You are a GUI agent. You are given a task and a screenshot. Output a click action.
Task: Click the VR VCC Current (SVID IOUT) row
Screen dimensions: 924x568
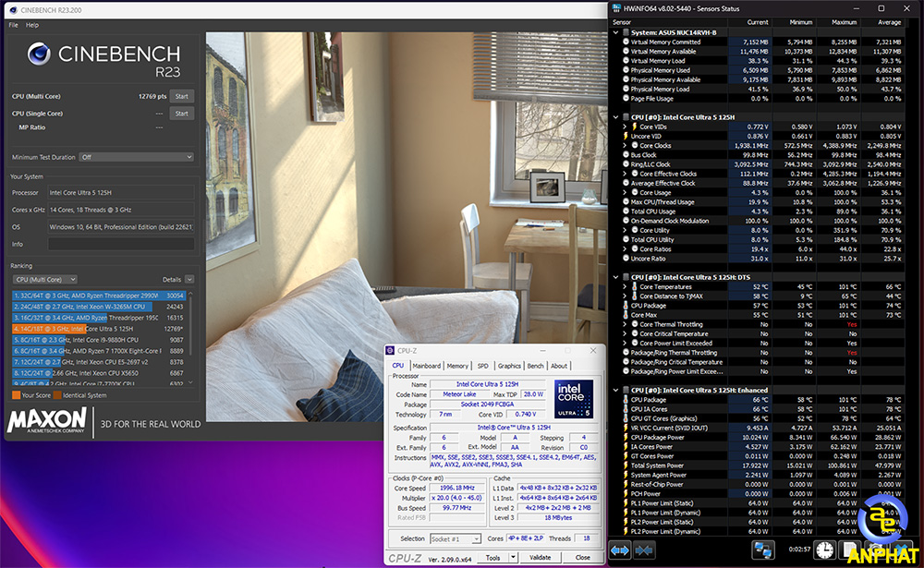(x=758, y=428)
